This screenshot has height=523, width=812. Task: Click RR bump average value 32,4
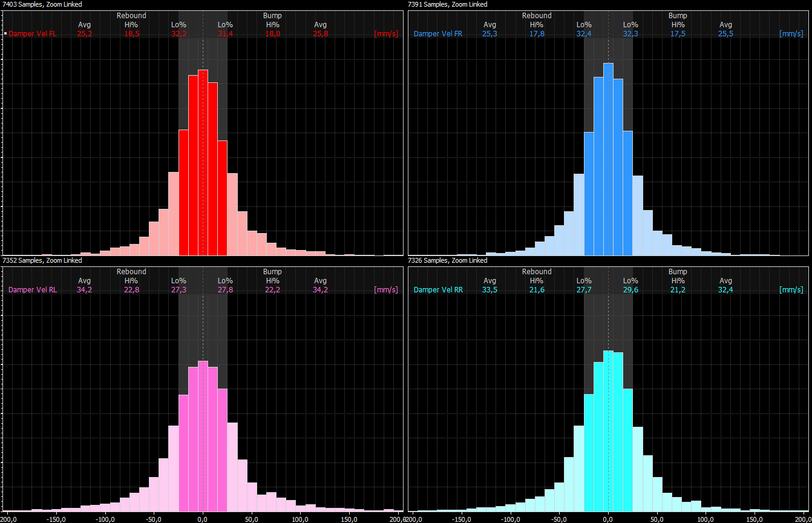(x=725, y=290)
